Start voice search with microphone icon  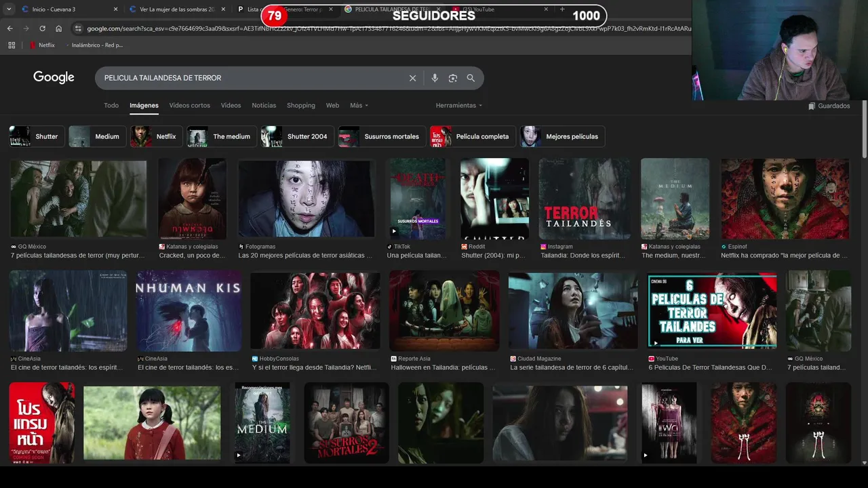pos(435,78)
